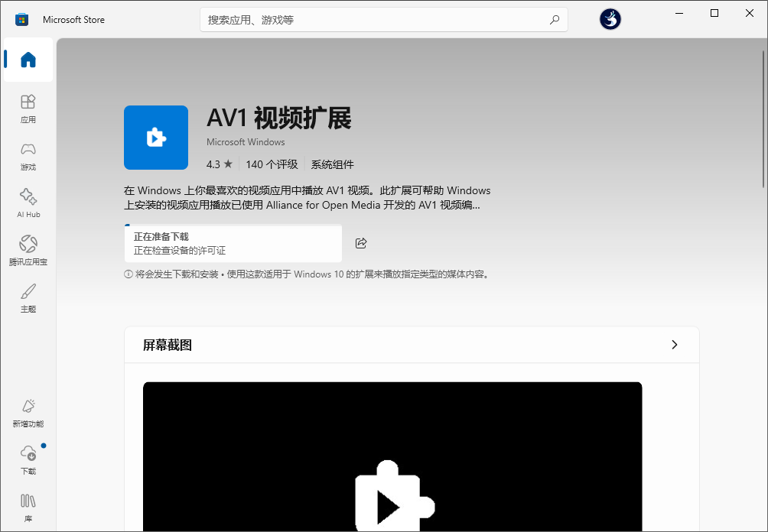This screenshot has height=532, width=768.
Task: Open the user profile avatar
Action: (610, 20)
